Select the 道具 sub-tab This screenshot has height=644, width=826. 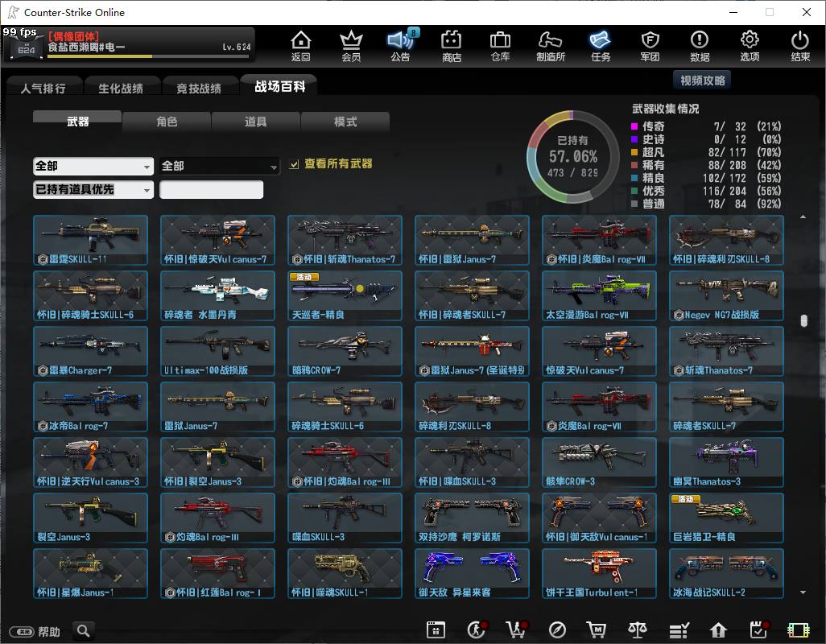coord(255,121)
